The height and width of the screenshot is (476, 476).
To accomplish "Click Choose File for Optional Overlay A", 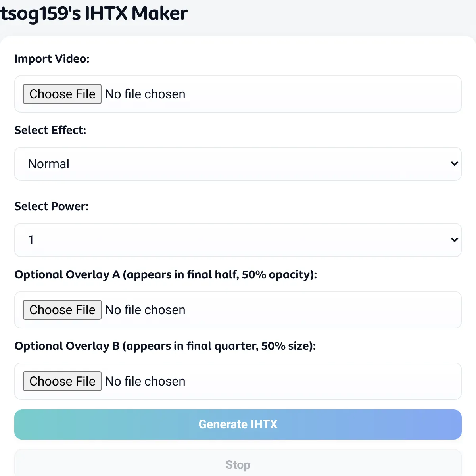I will [x=62, y=310].
